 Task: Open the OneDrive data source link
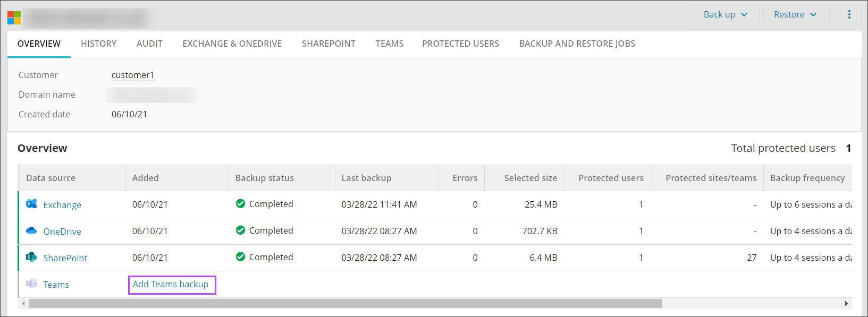point(62,232)
